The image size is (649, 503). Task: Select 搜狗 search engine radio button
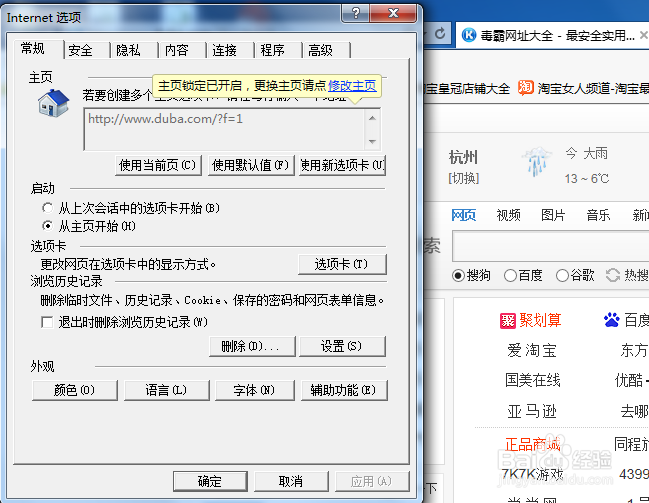(x=458, y=275)
